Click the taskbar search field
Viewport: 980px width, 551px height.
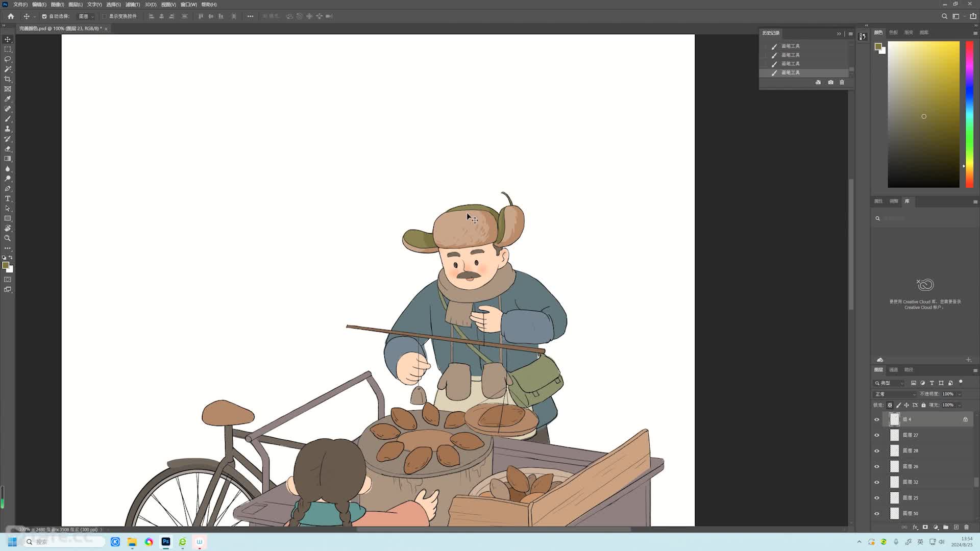(x=64, y=542)
